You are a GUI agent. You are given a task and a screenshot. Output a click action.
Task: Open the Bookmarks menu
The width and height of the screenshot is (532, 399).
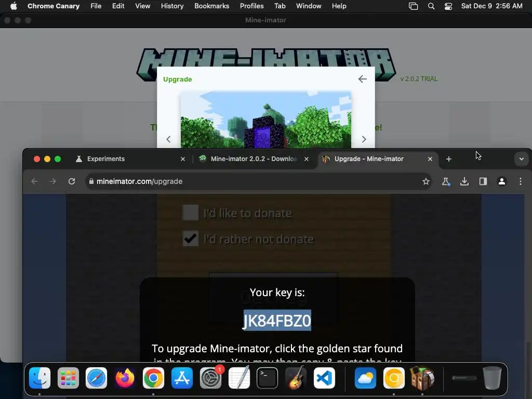pos(212,6)
